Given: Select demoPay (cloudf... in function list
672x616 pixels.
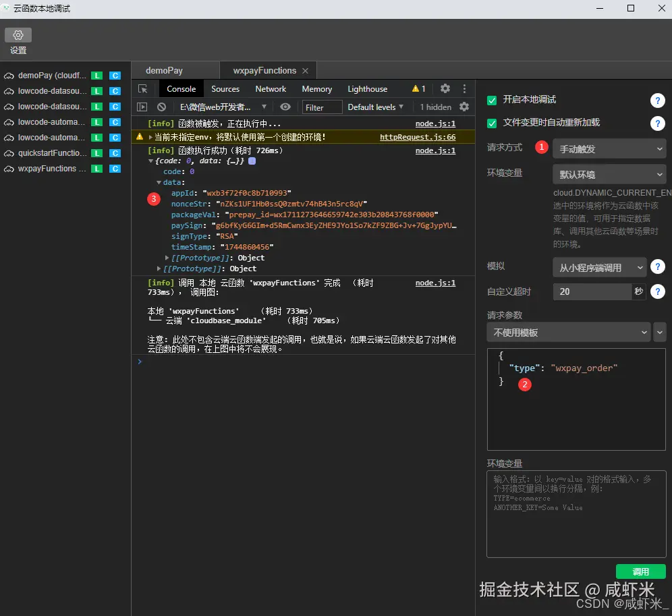Looking at the screenshot, I should point(52,76).
